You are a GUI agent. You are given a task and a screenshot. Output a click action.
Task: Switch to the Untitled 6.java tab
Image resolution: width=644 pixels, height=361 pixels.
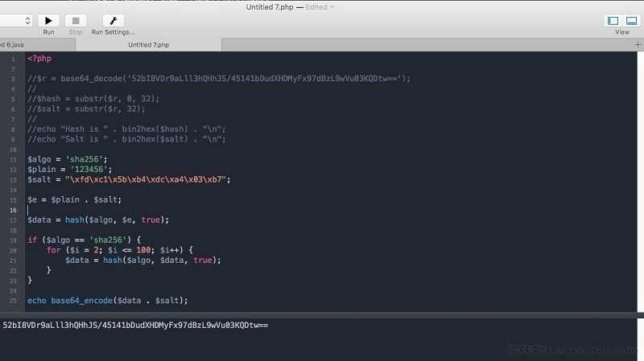pos(12,45)
